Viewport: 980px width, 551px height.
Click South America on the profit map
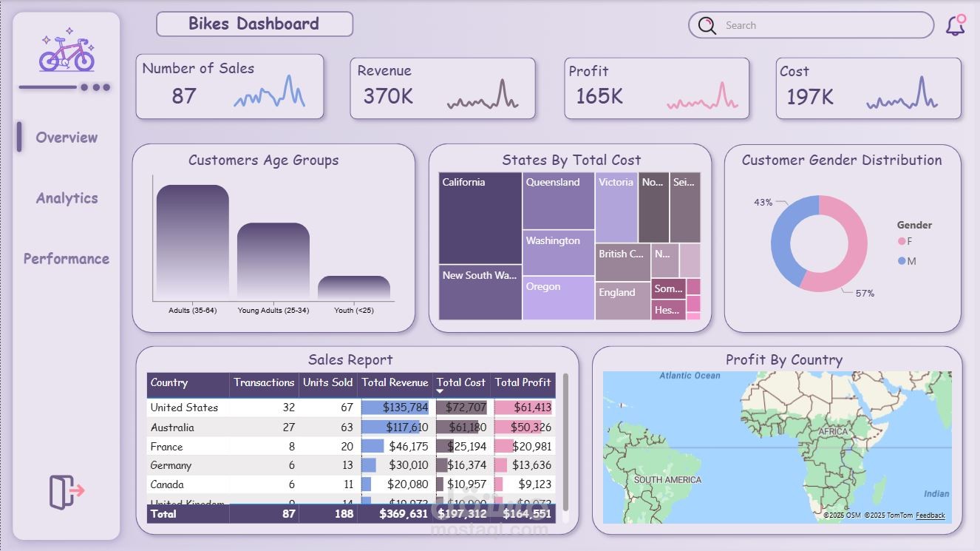(x=667, y=480)
